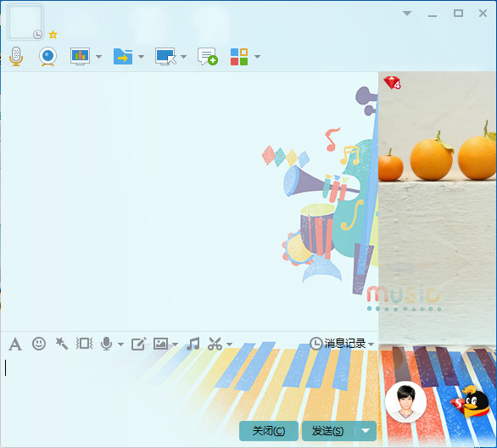Open the handwriting input pad icon

[138, 344]
